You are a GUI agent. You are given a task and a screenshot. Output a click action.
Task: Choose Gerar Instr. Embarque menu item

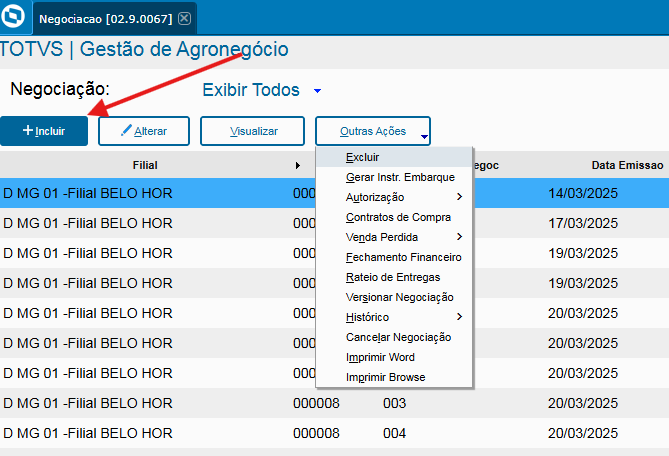[394, 177]
